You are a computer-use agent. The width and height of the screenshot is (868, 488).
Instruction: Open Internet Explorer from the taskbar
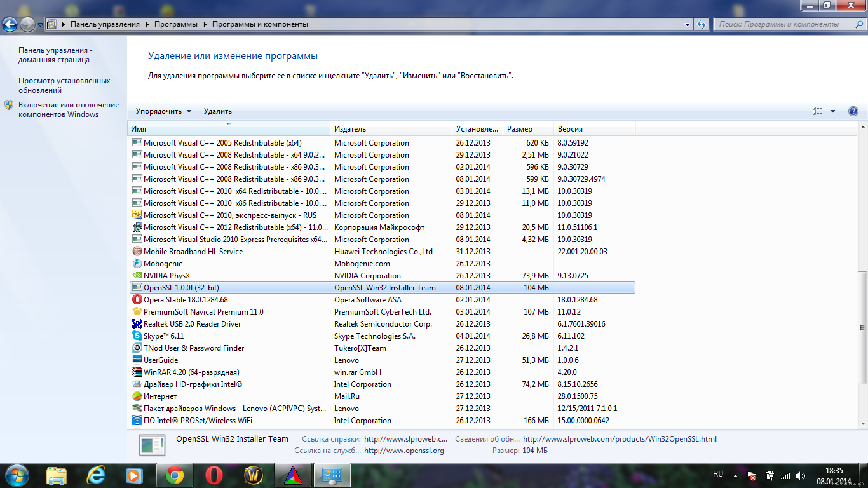tap(96, 475)
